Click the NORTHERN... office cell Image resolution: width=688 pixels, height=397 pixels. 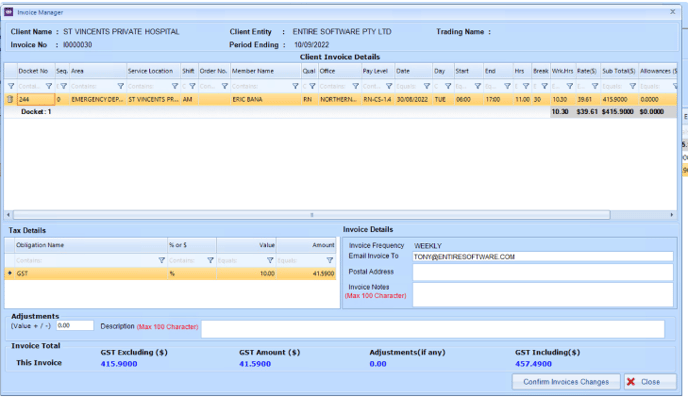(339, 100)
